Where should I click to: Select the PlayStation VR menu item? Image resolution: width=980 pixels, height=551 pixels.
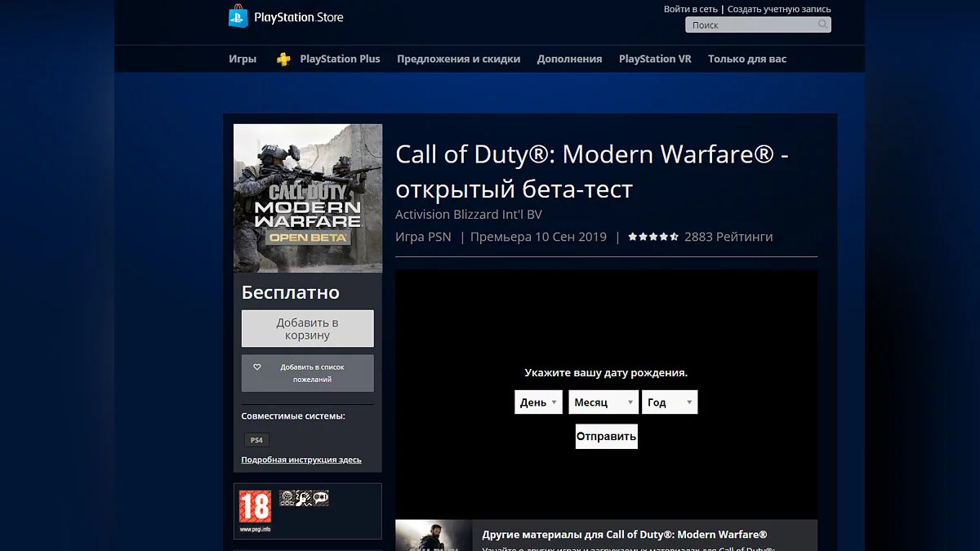[655, 59]
